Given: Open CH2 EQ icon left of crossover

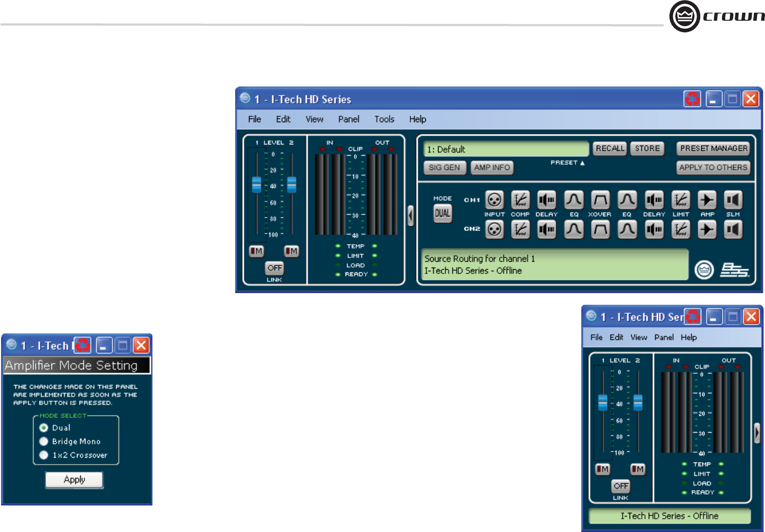Looking at the screenshot, I should 574,229.
